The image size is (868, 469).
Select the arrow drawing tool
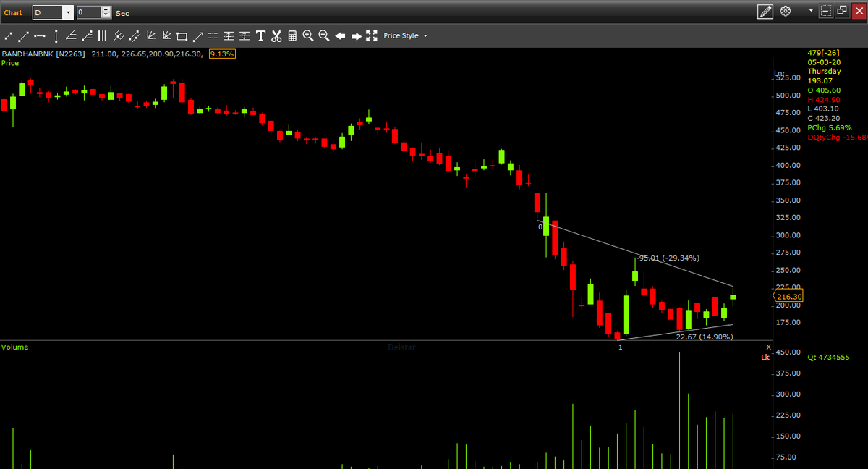[197, 35]
